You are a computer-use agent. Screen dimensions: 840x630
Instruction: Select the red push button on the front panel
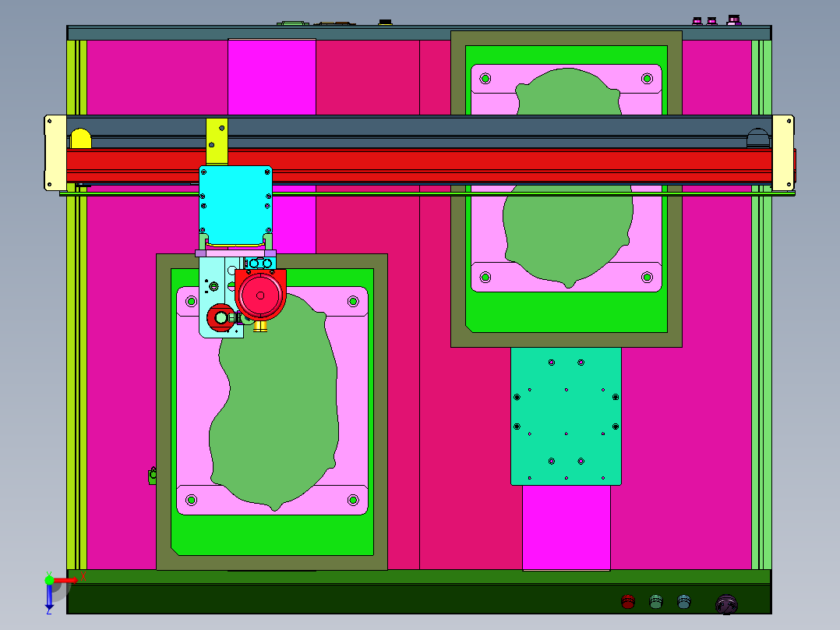tap(628, 602)
